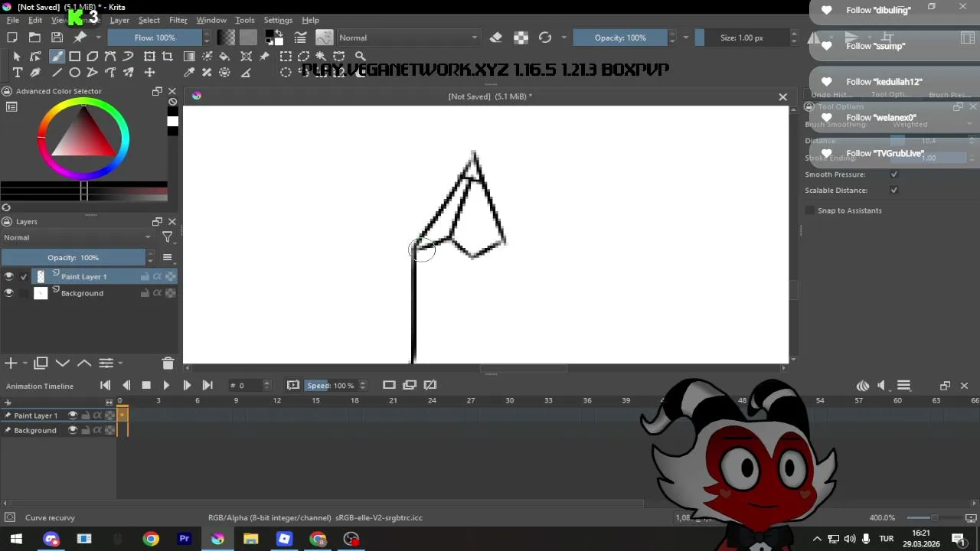Adjust the Flow slider

click(155, 37)
